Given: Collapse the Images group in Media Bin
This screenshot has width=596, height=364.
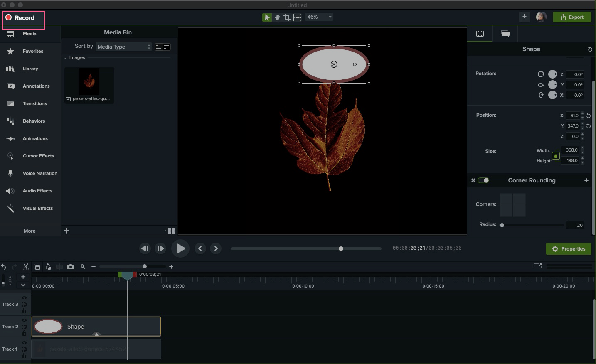Looking at the screenshot, I should [x=66, y=58].
